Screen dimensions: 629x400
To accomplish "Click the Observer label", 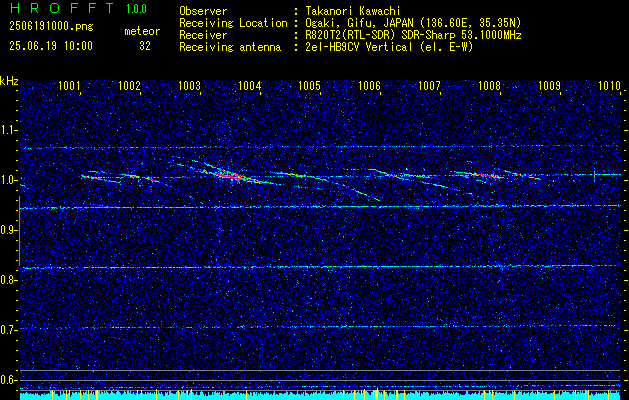I will (203, 11).
